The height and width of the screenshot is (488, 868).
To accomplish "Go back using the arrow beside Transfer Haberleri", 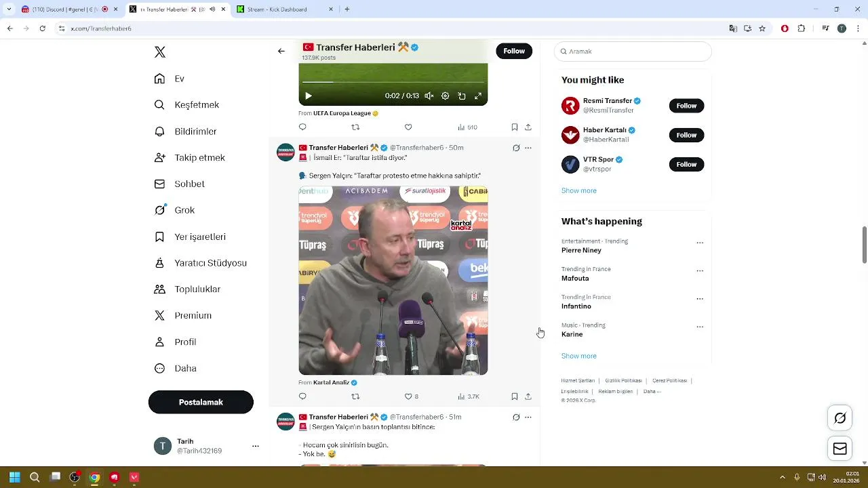I will coord(281,51).
